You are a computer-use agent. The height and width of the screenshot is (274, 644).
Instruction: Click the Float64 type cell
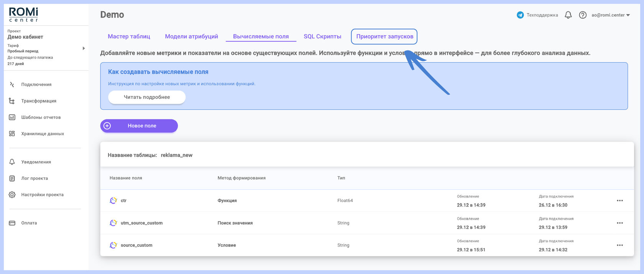click(x=345, y=201)
